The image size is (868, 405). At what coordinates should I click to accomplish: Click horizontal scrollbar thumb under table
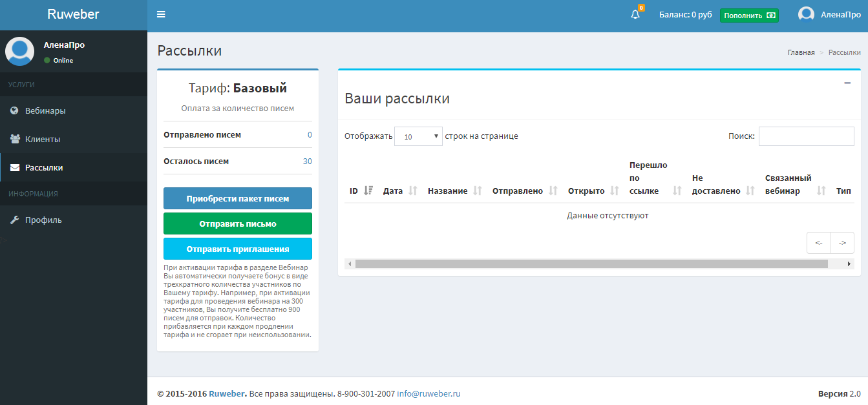coord(591,264)
